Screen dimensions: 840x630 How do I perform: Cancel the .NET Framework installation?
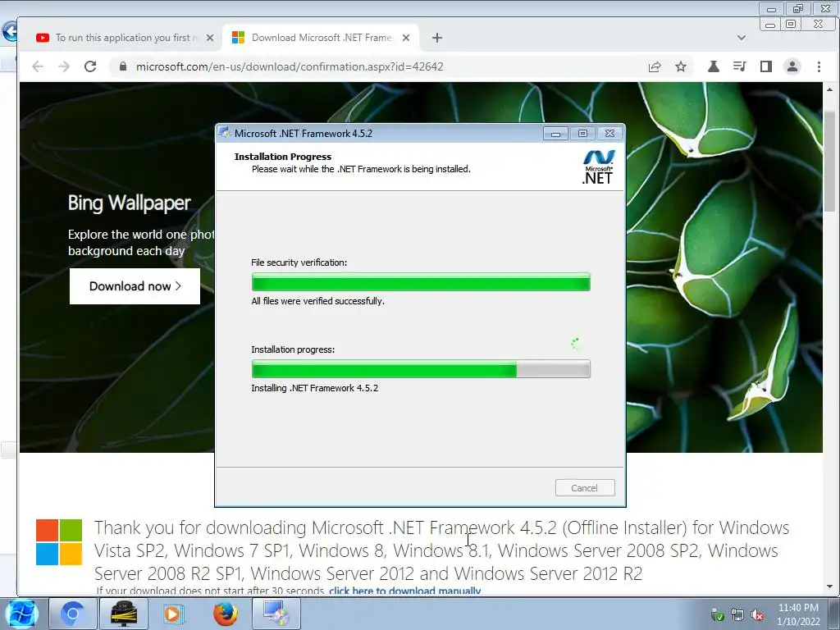point(584,488)
